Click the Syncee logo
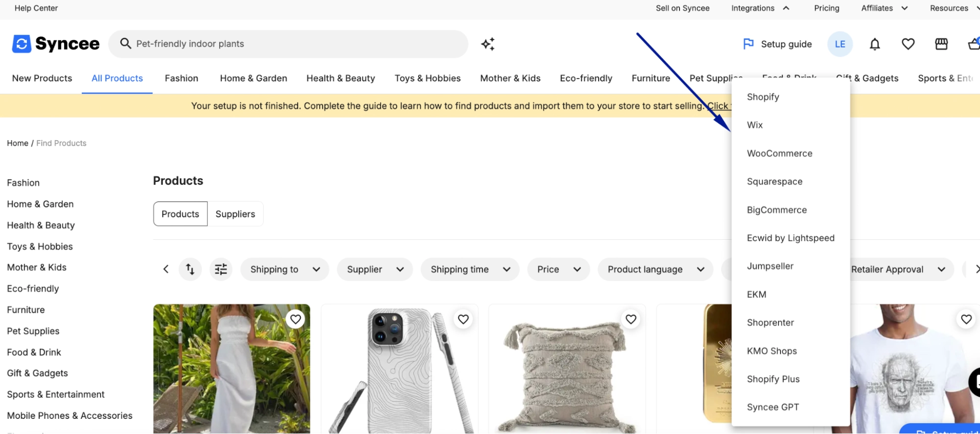980x434 pixels. (x=56, y=44)
